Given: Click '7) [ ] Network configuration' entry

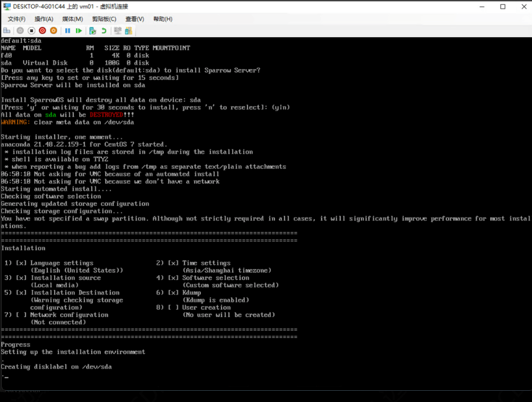Looking at the screenshot, I should (56, 315).
